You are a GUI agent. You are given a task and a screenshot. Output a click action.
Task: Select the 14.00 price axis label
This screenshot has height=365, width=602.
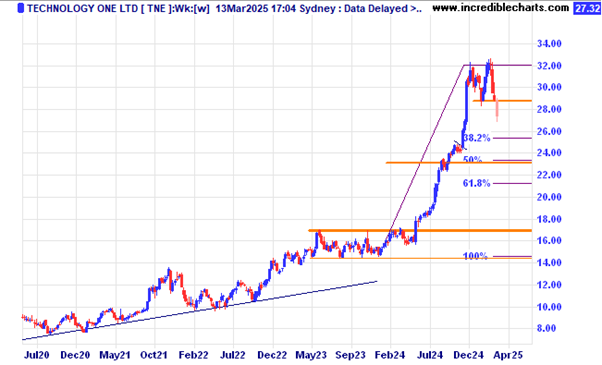coord(549,263)
